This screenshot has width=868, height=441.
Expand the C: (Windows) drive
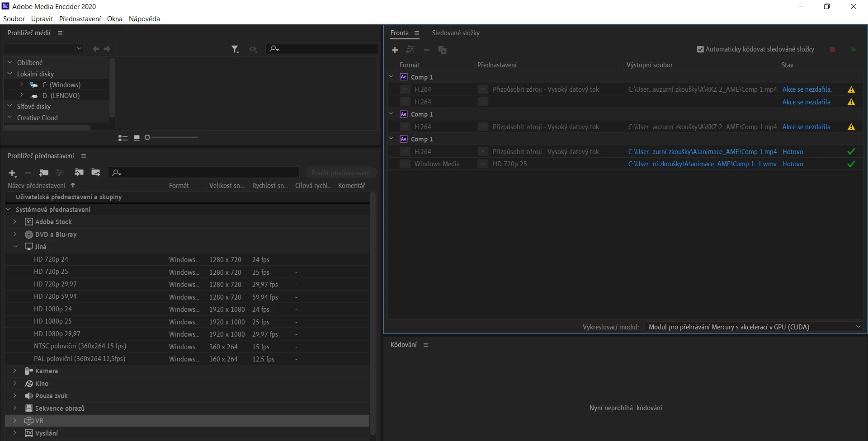(21, 84)
